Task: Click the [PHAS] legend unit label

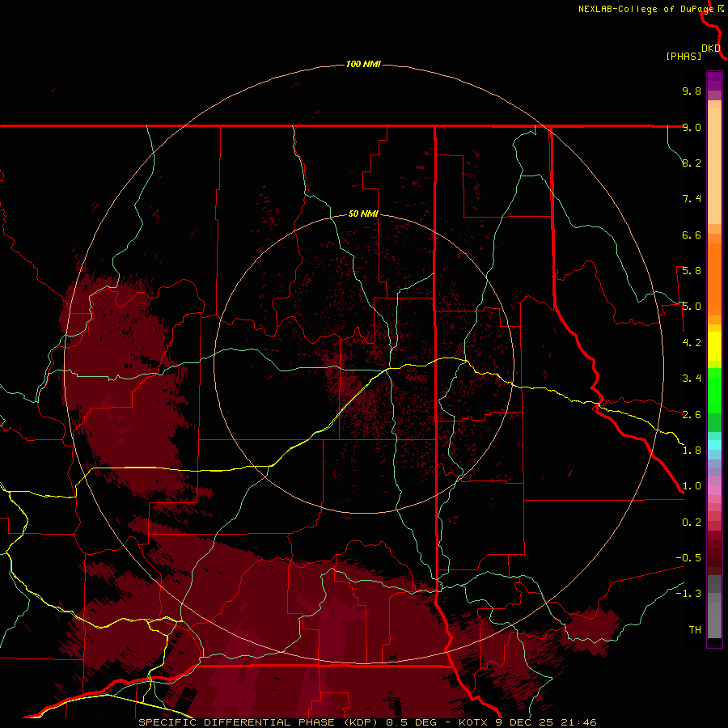Action: tap(684, 56)
